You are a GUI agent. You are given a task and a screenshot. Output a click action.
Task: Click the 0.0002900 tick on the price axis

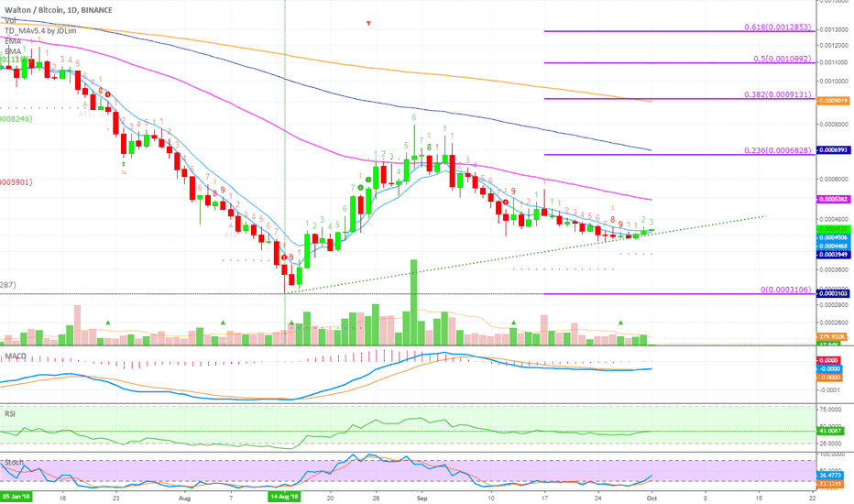pos(834,305)
